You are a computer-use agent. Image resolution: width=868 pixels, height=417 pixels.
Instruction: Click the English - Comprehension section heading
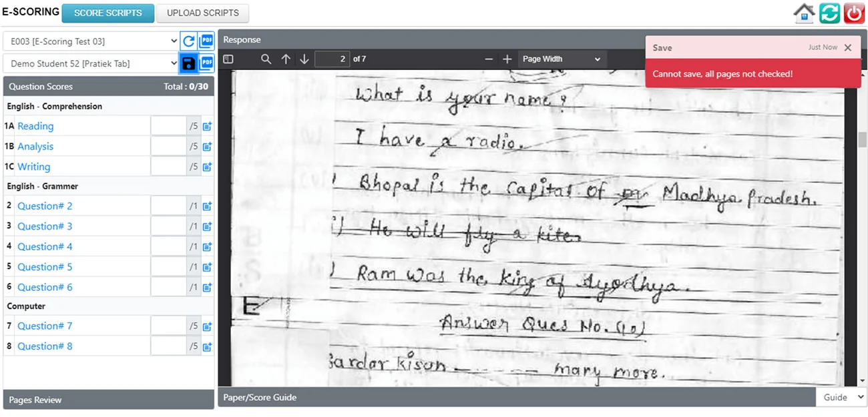click(x=55, y=106)
